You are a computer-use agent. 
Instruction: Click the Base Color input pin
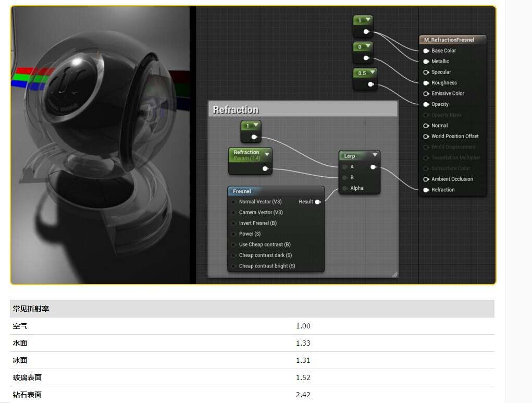click(x=426, y=51)
